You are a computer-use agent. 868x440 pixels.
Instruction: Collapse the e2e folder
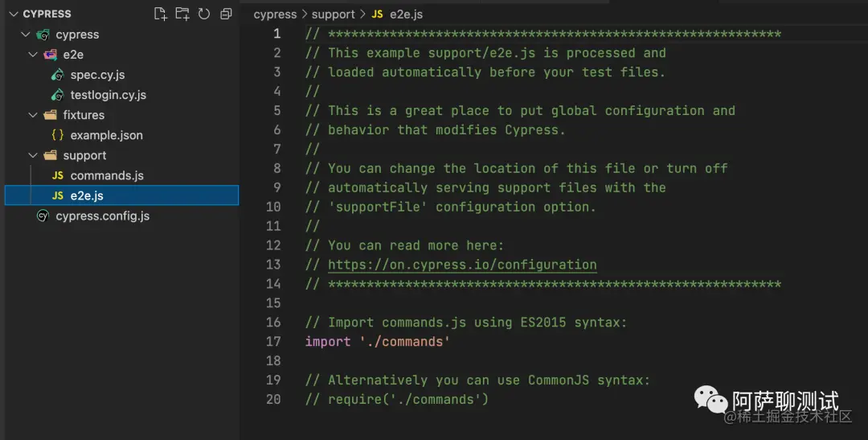[32, 55]
